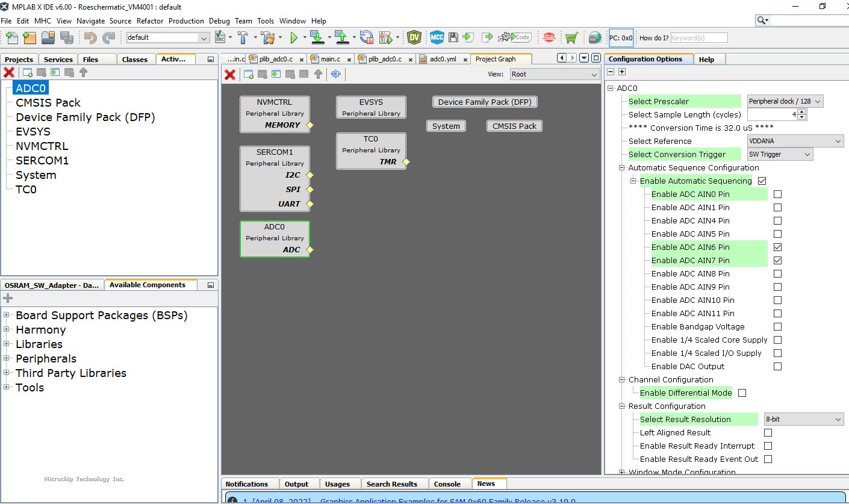The height and width of the screenshot is (504, 849).
Task: Click the Undo arrow in the toolbar
Action: 90,37
